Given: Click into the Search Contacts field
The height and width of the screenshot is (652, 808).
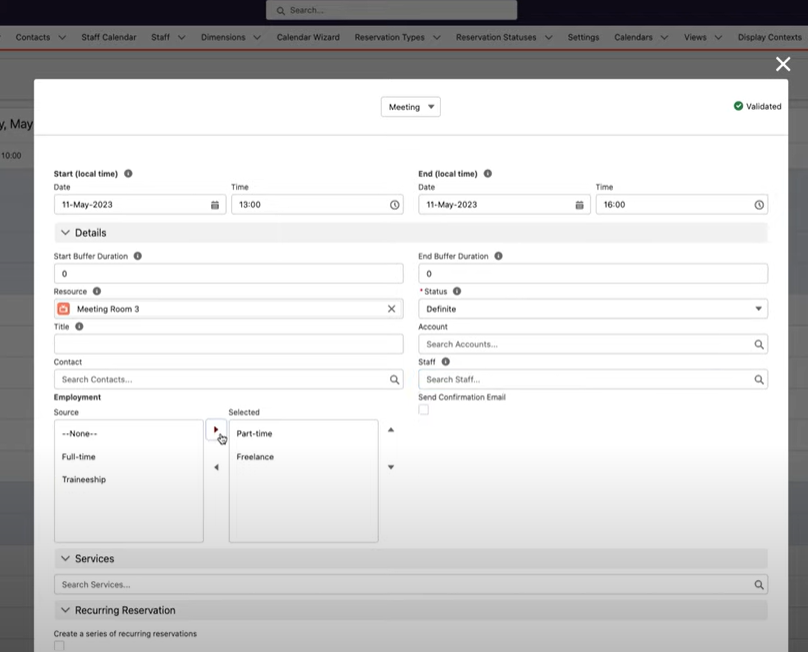Looking at the screenshot, I should 229,379.
